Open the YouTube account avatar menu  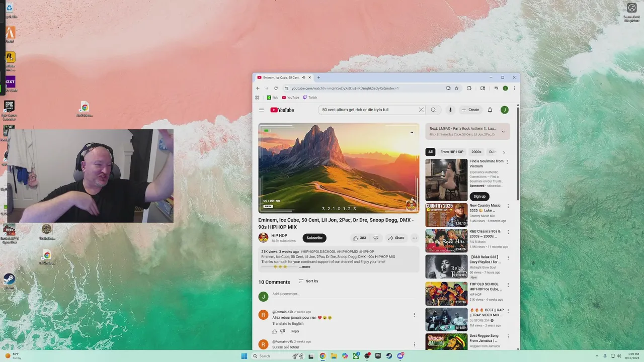505,110
